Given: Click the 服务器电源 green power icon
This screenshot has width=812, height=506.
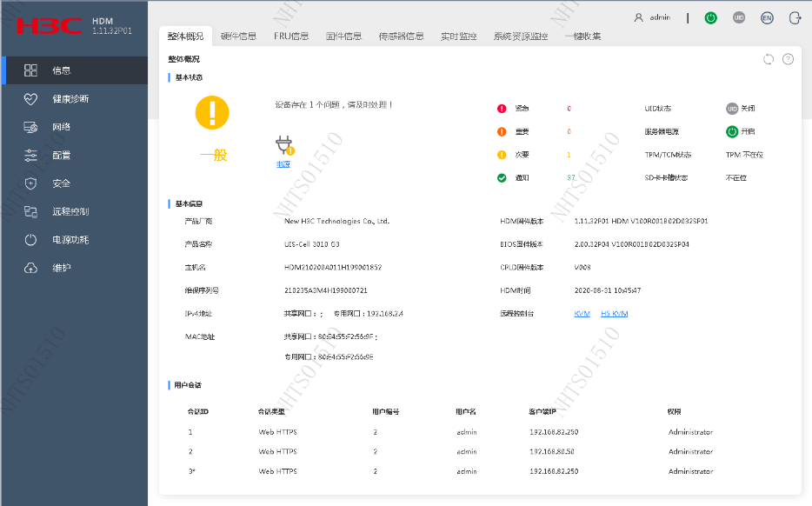Looking at the screenshot, I should tap(732, 131).
